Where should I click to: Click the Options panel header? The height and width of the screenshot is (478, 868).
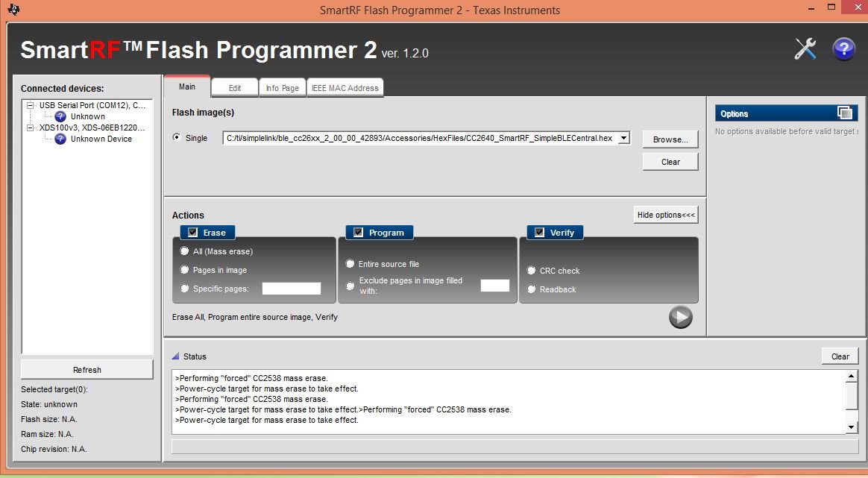pyautogui.click(x=786, y=113)
